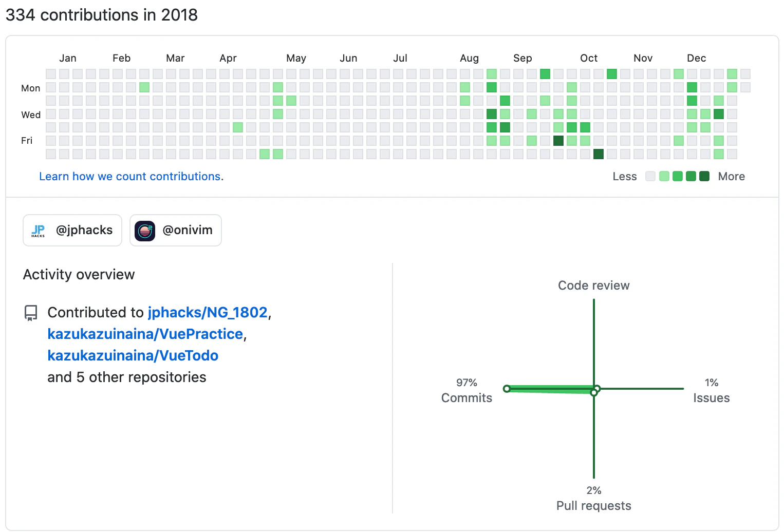784x532 pixels.
Task: Click the 334 contributions in 2018 heading
Action: [101, 15]
